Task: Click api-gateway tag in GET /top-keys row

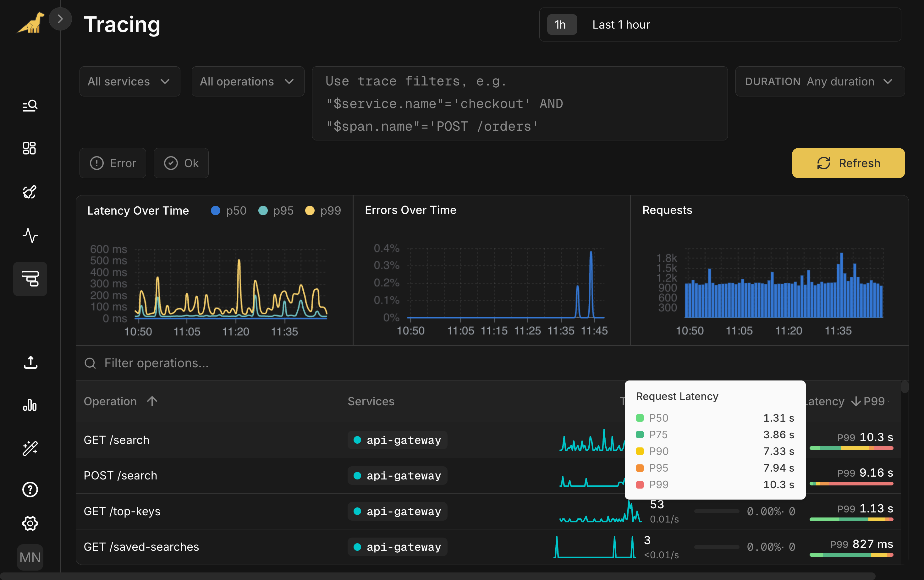Action: (397, 511)
